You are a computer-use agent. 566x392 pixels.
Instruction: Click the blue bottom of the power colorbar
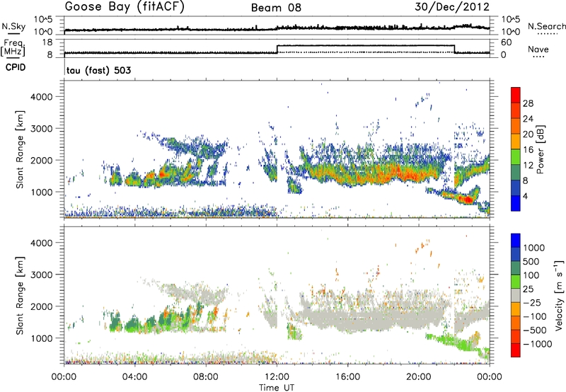[x=516, y=203]
